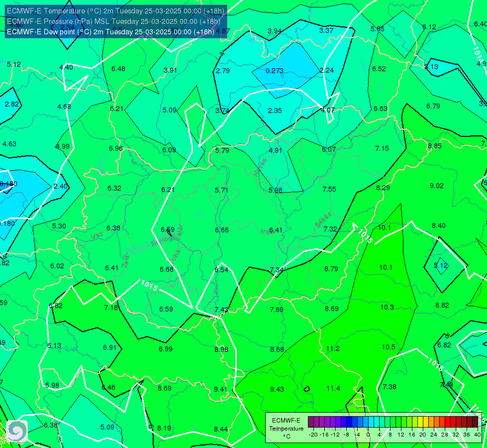Click the 7.34 temperature value
The image size is (487, 448).
(277, 270)
